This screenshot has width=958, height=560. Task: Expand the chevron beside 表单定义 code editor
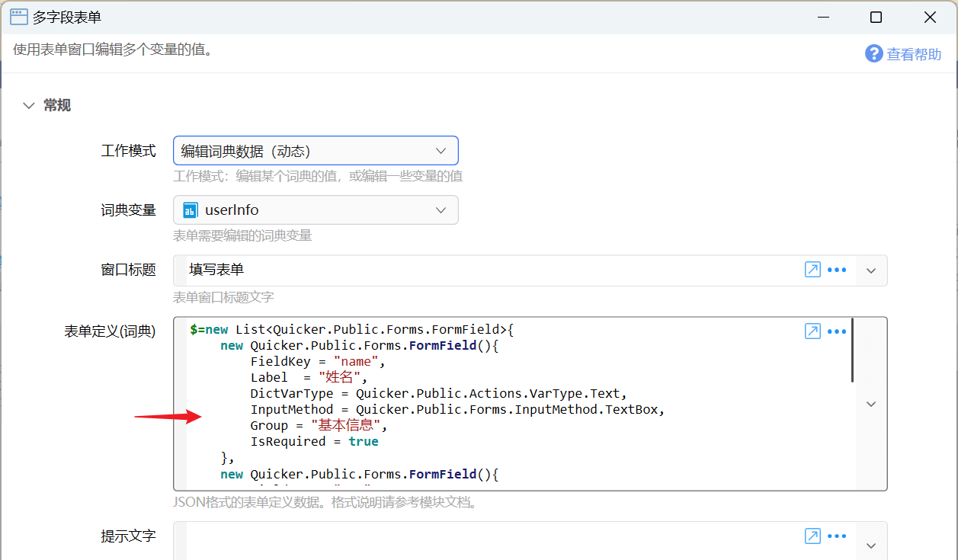click(872, 404)
